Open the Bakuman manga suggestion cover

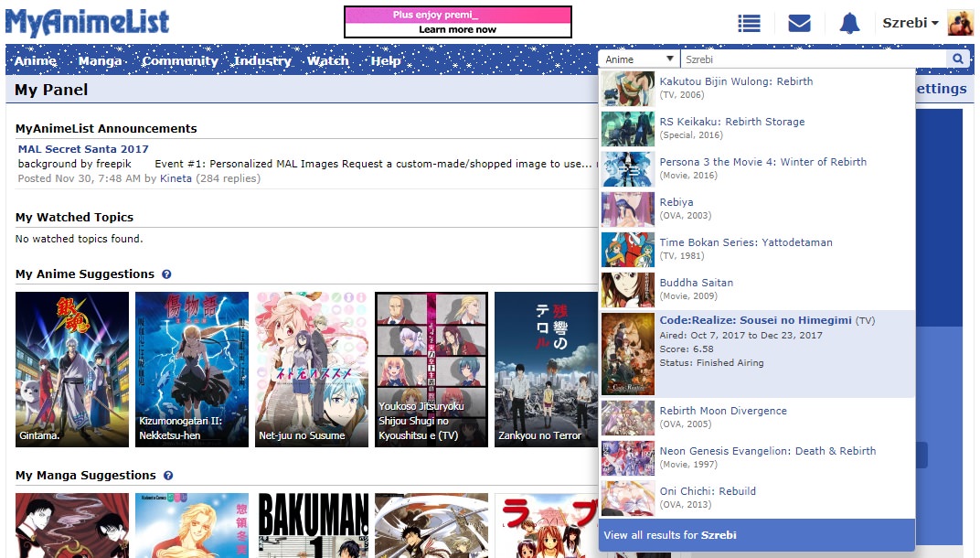311,525
